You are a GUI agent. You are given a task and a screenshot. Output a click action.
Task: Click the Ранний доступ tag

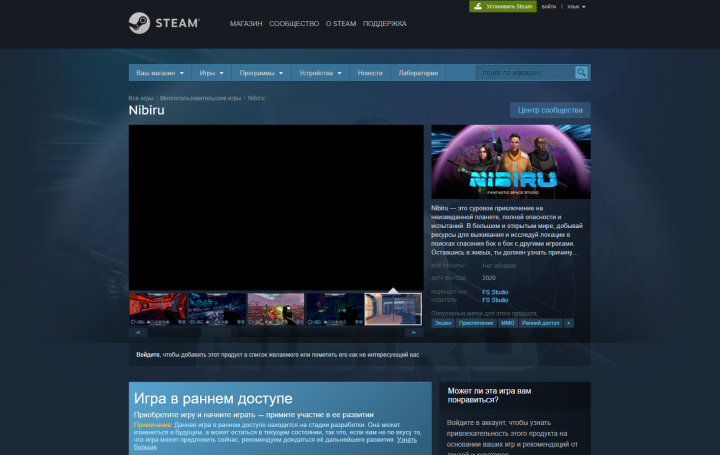540,323
